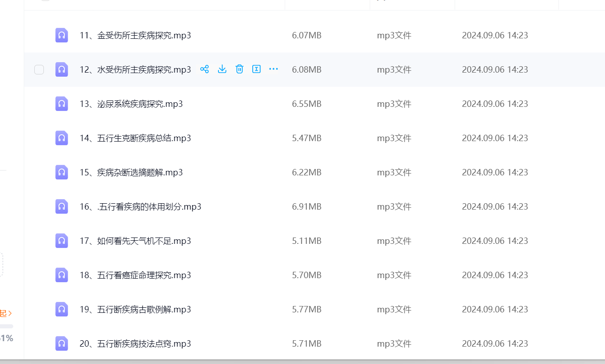This screenshot has width=605, height=364.
Task: Play 17、如何看先天气机不足.mp3
Action: click(x=135, y=241)
